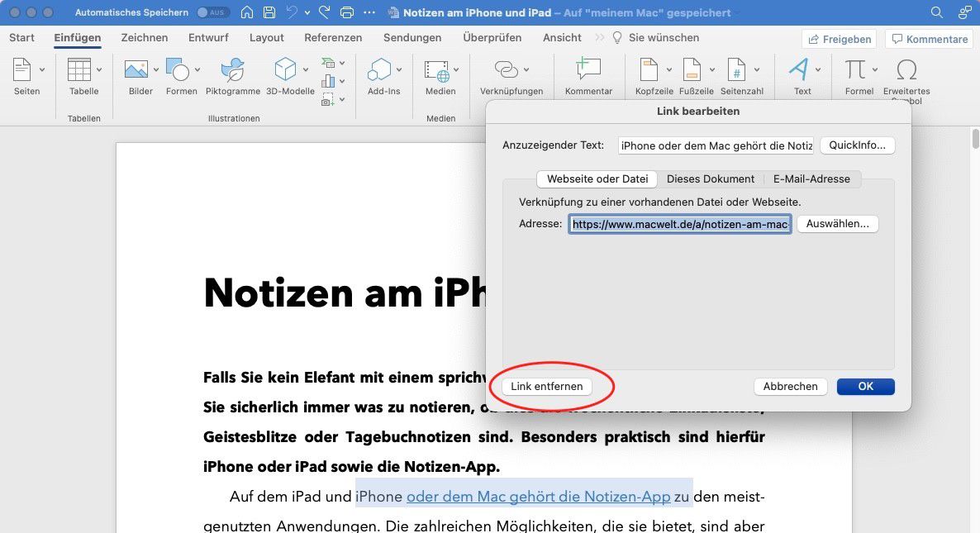Screen dimensions: 980x533
Task: Insert Bilder via the picture icon
Action: point(136,69)
